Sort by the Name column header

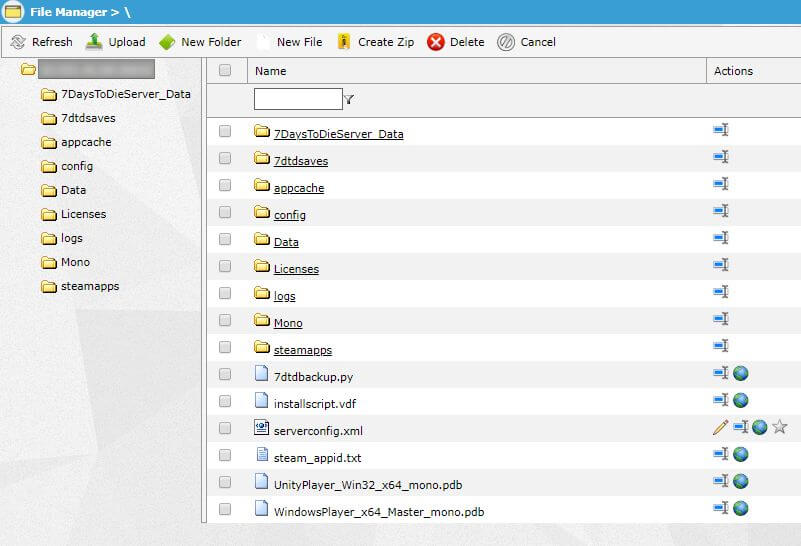[x=270, y=71]
